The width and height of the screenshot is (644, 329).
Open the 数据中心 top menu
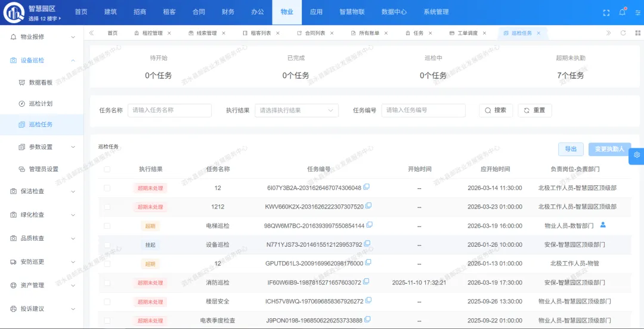394,13
